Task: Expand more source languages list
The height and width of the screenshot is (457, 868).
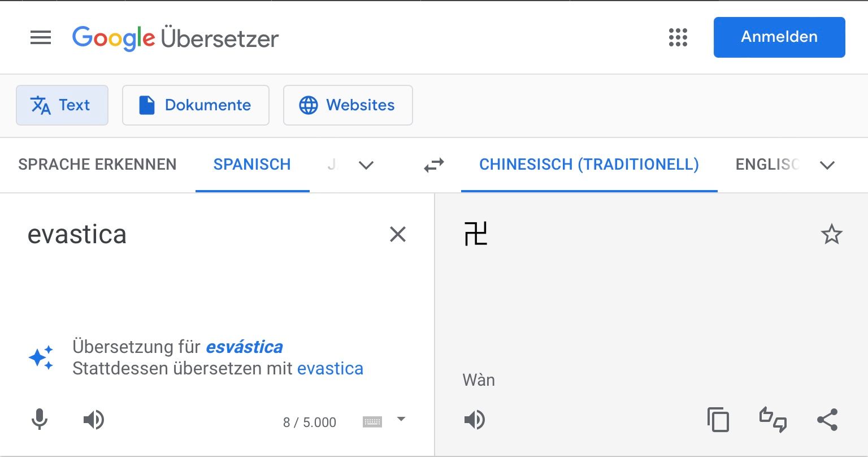Action: [x=366, y=165]
